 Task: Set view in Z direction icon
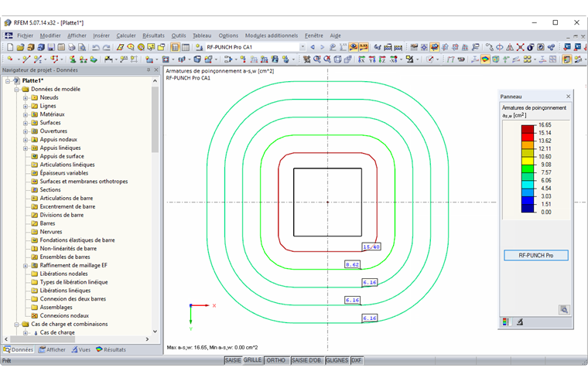(382, 60)
